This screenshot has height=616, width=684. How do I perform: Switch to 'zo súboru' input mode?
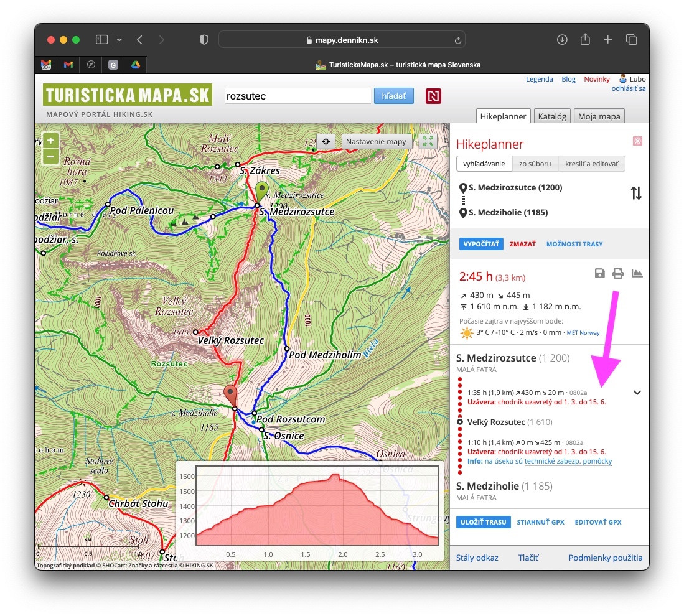pos(535,164)
